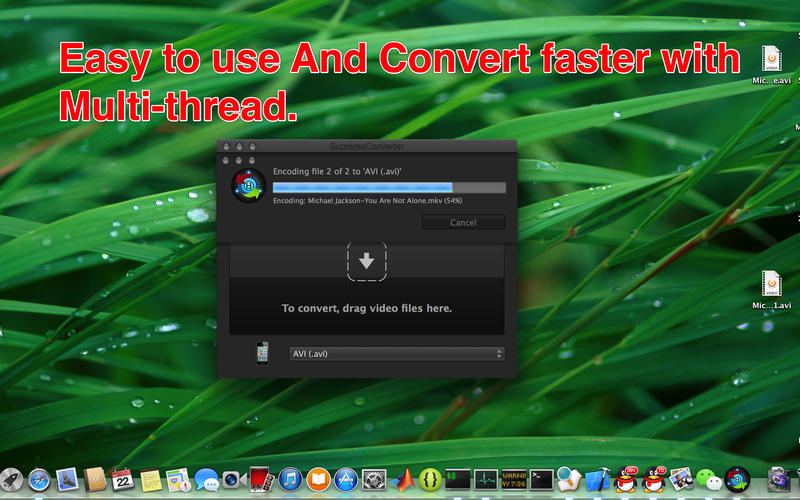This screenshot has width=800, height=500.
Task: Open QQ penguin icon beside Preview
Action: [x=654, y=479]
